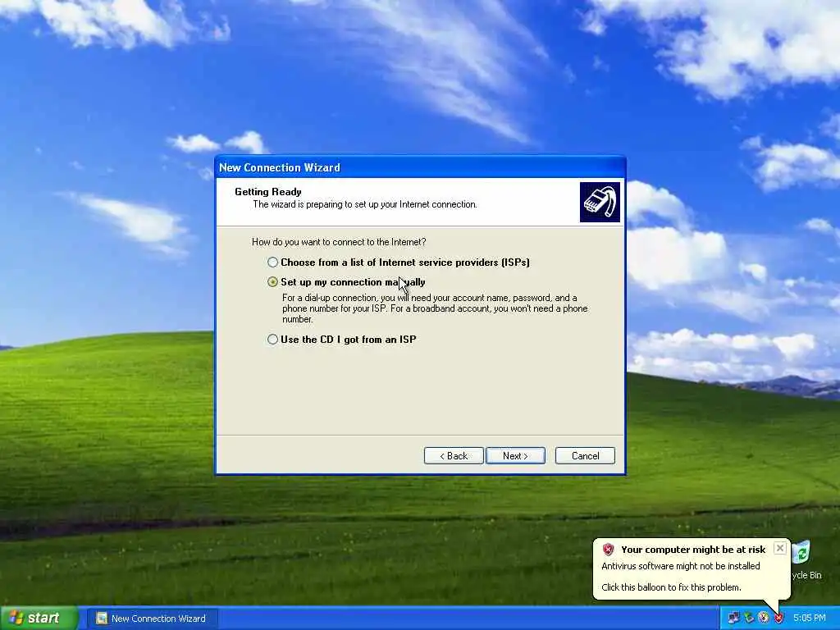
Task: Select 'Set up my connection manually' option
Action: click(x=272, y=282)
